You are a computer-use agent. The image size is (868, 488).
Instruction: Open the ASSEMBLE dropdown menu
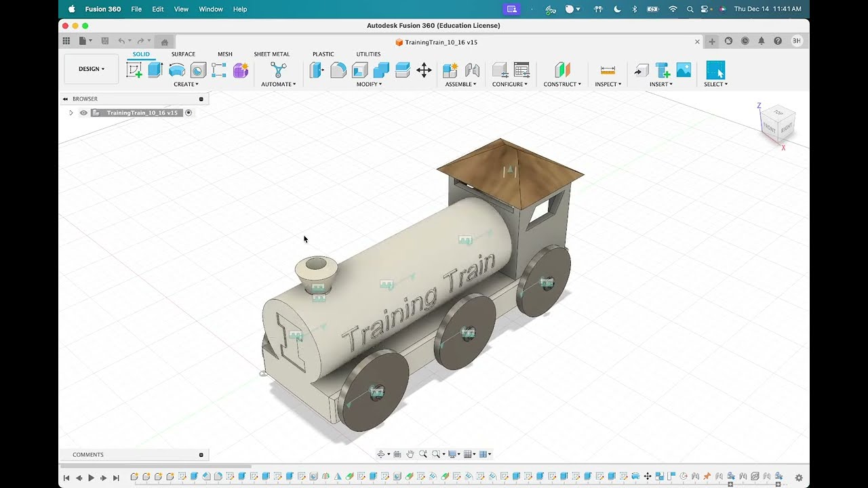coord(461,84)
